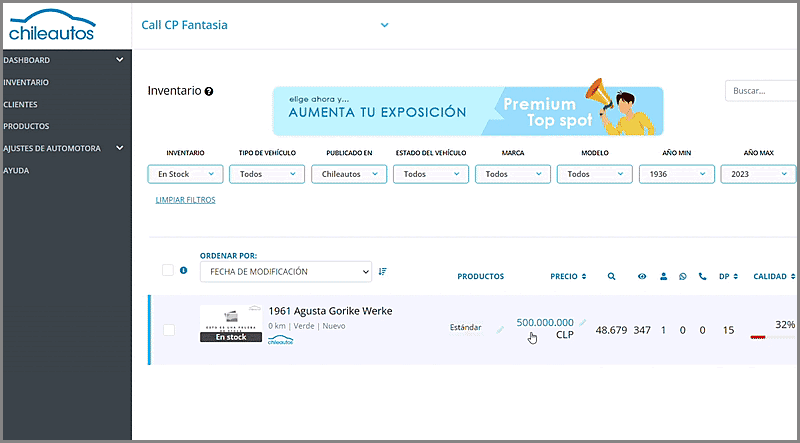Click the Premium Top spot banner
Image resolution: width=800 pixels, height=443 pixels.
click(468, 111)
